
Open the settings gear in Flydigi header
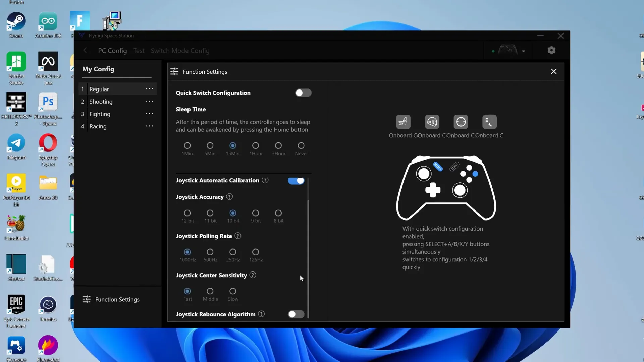tap(551, 50)
